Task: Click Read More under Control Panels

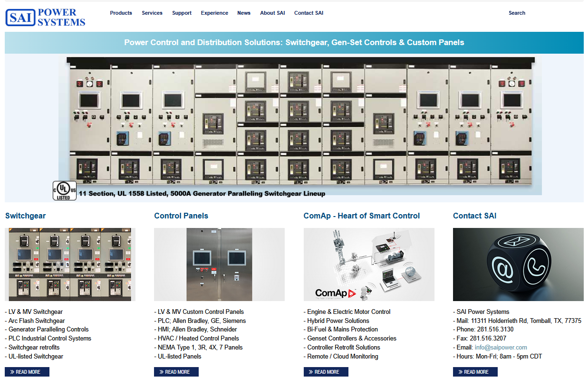Action: (x=176, y=372)
